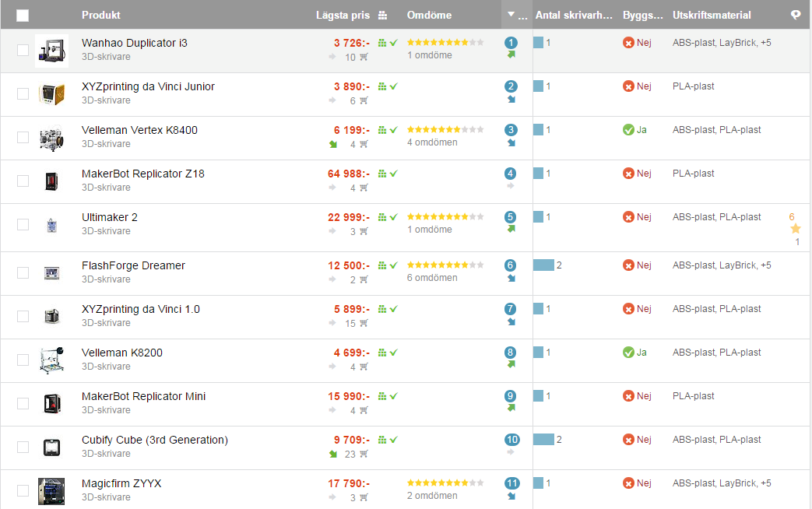
Task: Click the icon at the far right of the header
Action: point(796,15)
